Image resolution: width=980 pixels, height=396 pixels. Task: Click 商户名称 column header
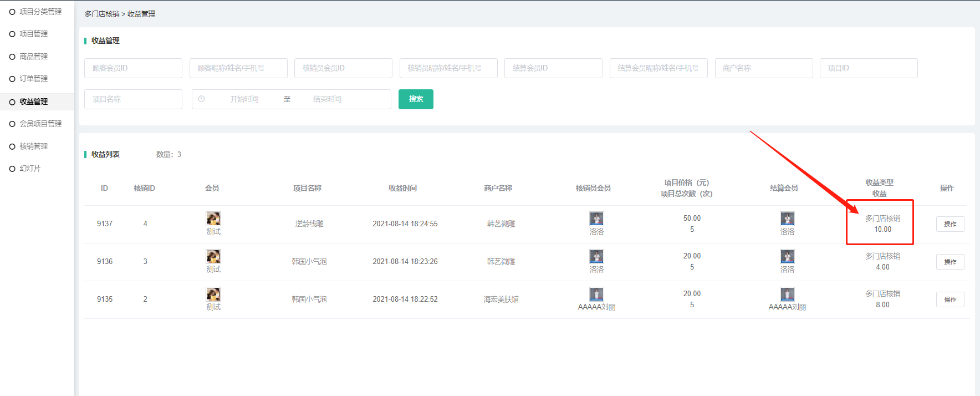pos(498,189)
